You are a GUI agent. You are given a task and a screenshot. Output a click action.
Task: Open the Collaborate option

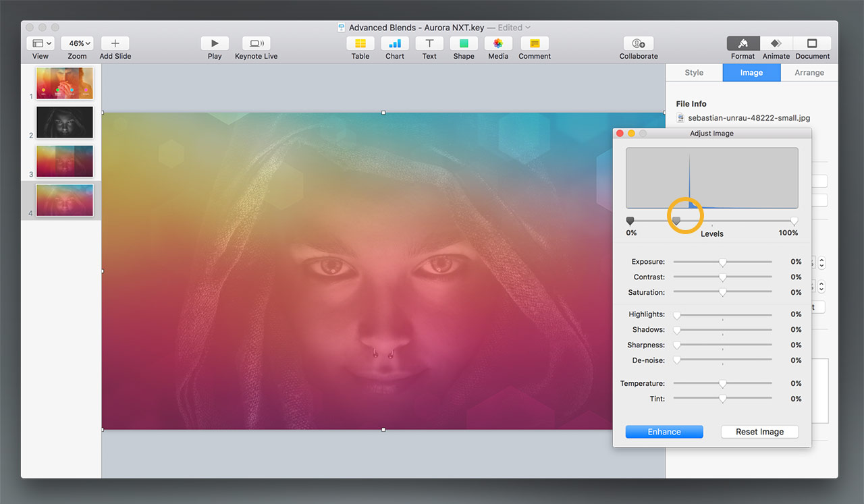click(639, 43)
